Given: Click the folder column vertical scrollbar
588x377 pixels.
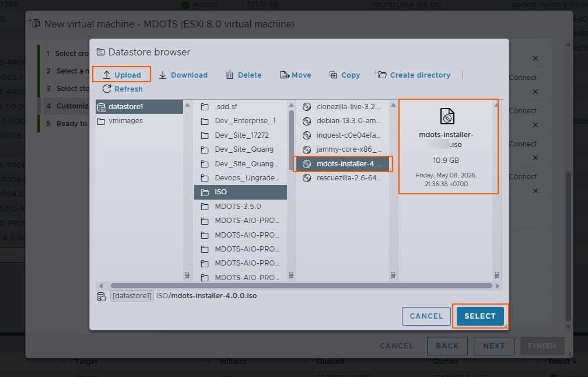Looking at the screenshot, I should 292,140.
